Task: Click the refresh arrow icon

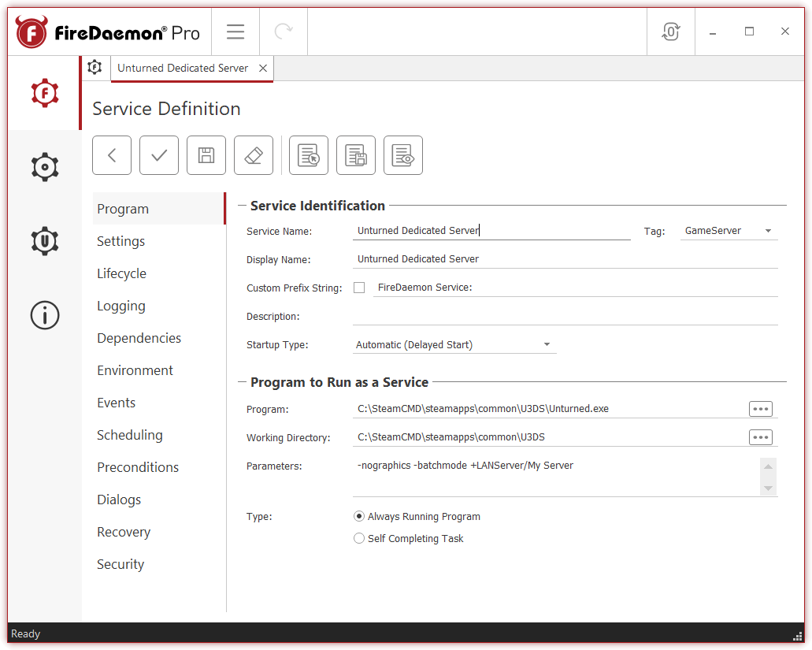Action: click(x=284, y=32)
